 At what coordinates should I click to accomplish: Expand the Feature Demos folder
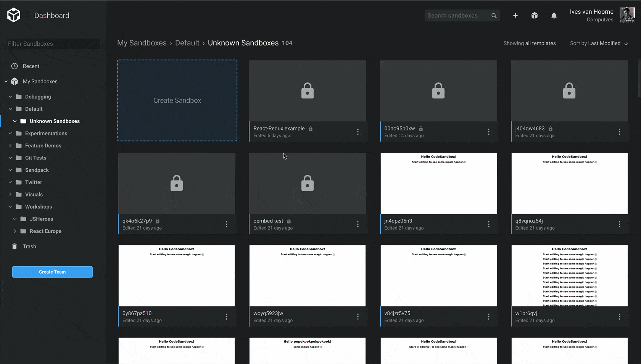[10, 145]
